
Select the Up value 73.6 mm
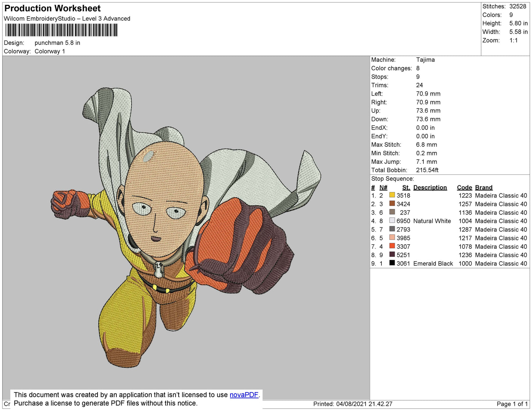click(428, 111)
